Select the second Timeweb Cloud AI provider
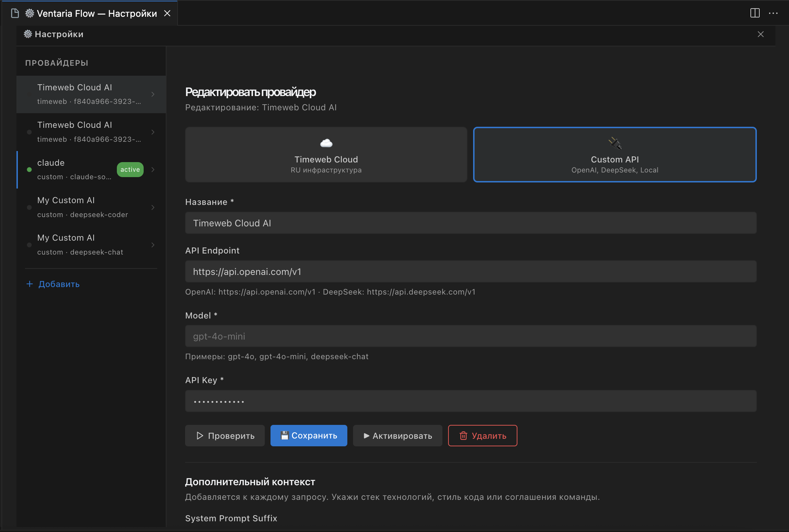 coord(91,132)
